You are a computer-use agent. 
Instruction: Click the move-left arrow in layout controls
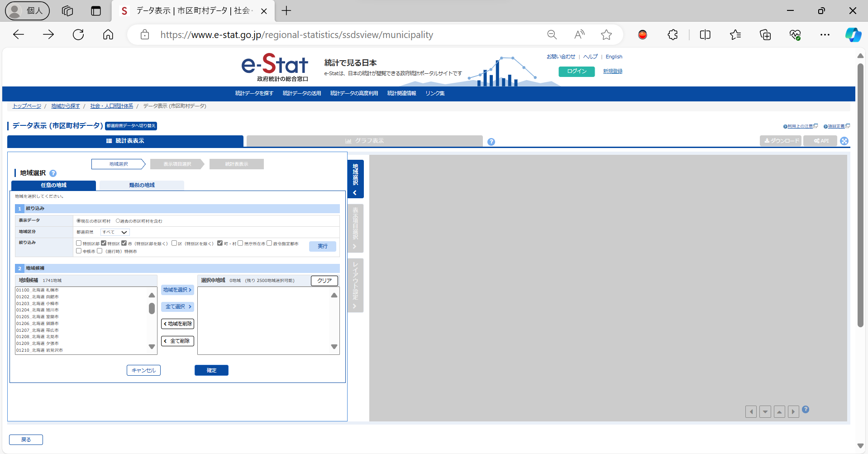[751, 411]
